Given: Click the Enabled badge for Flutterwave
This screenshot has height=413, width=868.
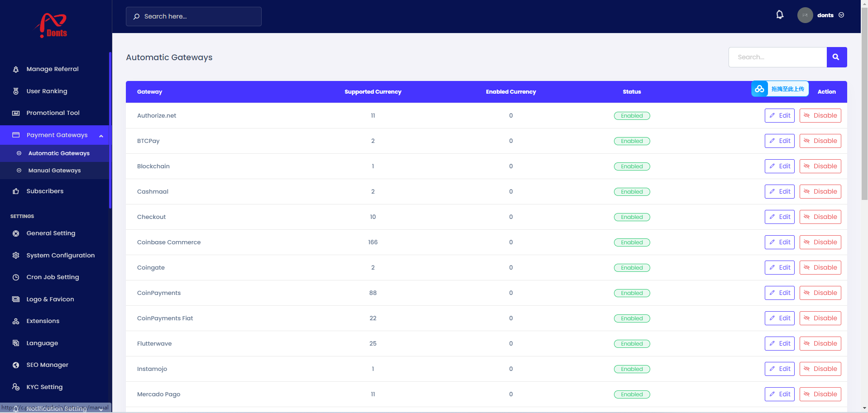Looking at the screenshot, I should coord(632,344).
